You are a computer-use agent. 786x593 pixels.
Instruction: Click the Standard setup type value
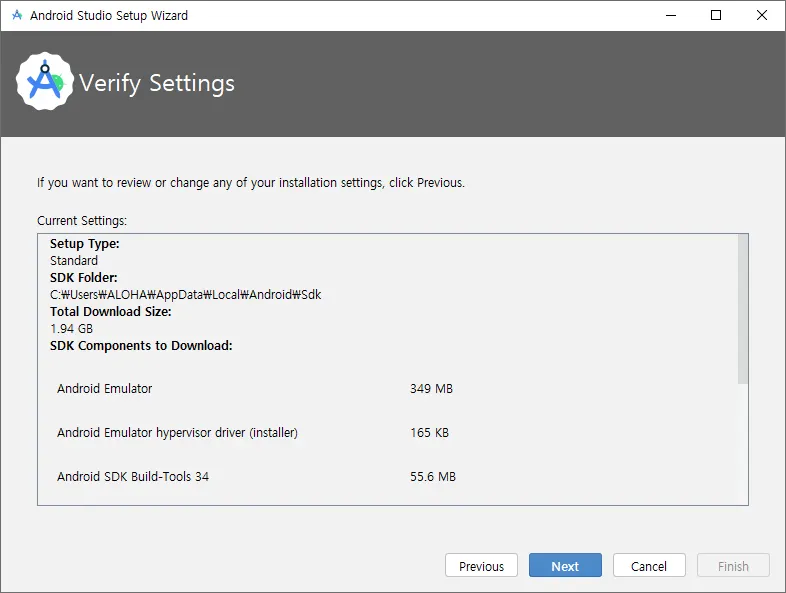point(74,260)
